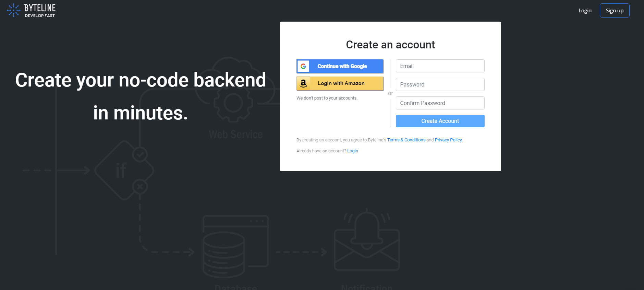This screenshot has width=644, height=290.
Task: Open the Privacy Policy link
Action: click(449, 140)
